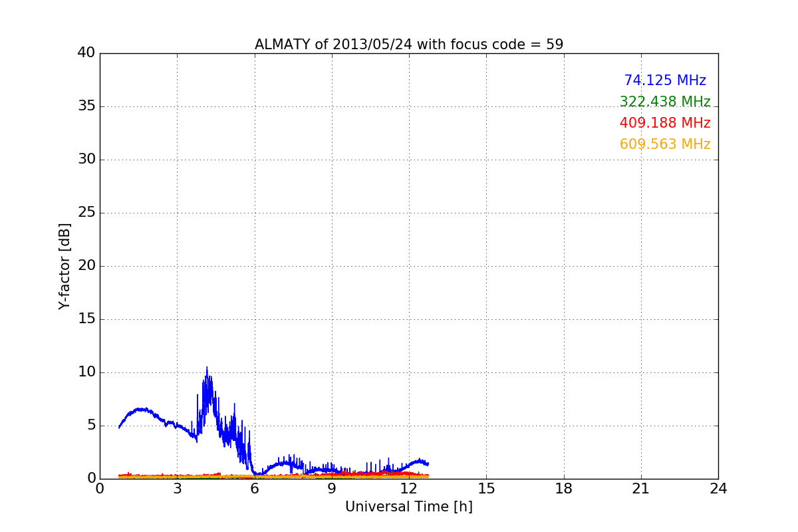Click the y-axis tick label 10
798x532 pixels.
pos(86,372)
